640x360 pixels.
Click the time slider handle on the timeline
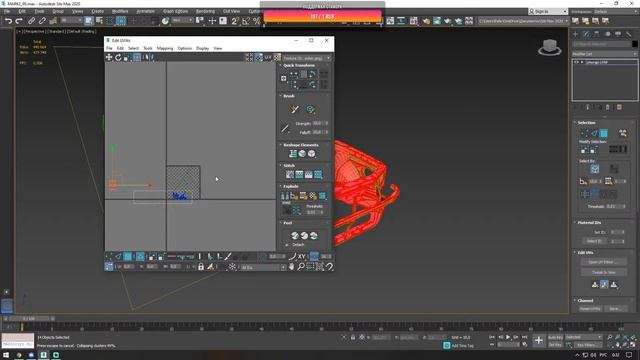[x=29, y=318]
